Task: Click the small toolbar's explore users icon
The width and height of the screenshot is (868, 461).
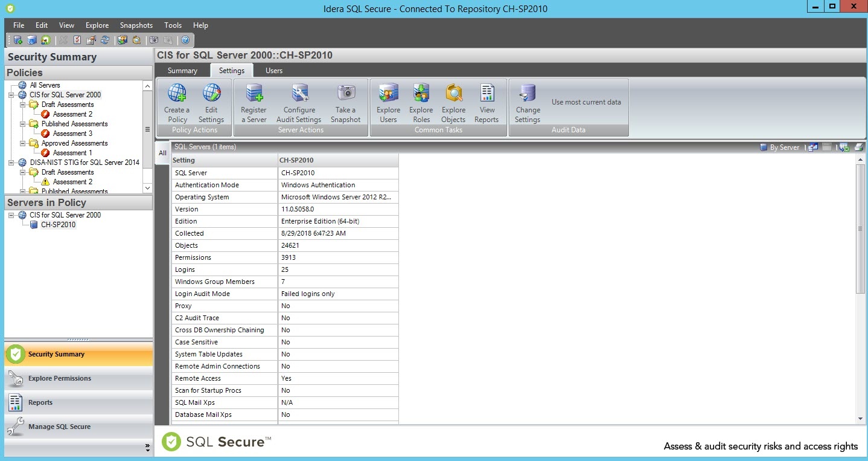Action: [123, 40]
